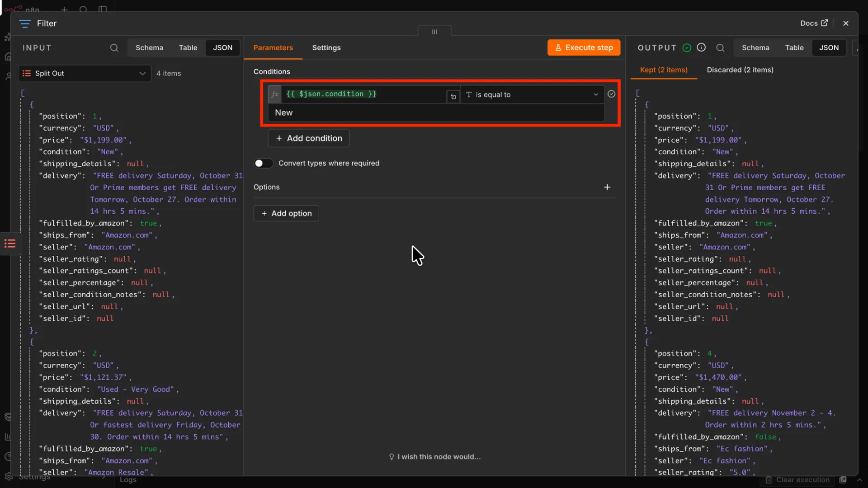
Task: Expand logs with the bottom-right chevron
Action: tap(859, 480)
